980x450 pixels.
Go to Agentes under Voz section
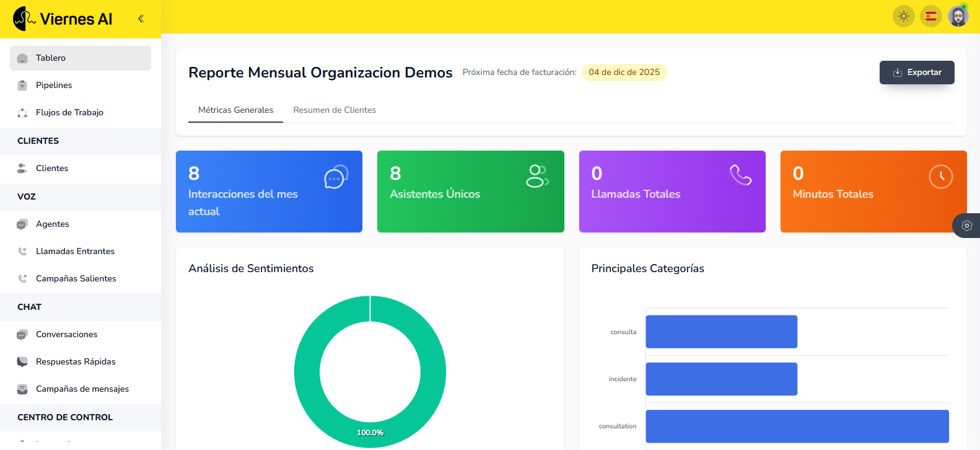pos(53,224)
